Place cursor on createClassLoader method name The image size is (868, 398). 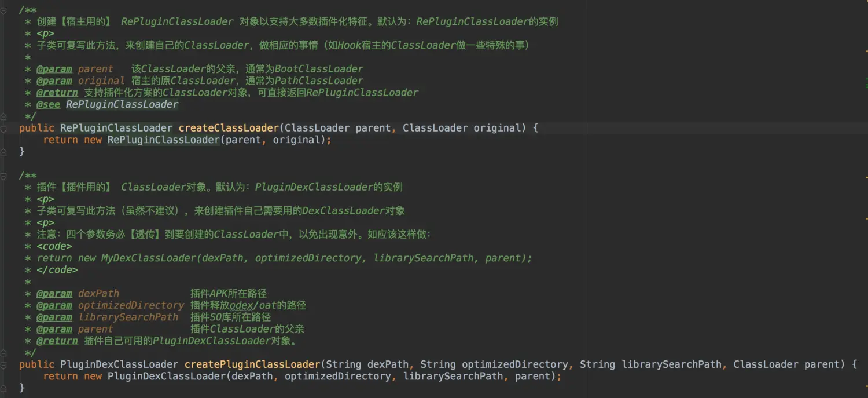click(229, 128)
